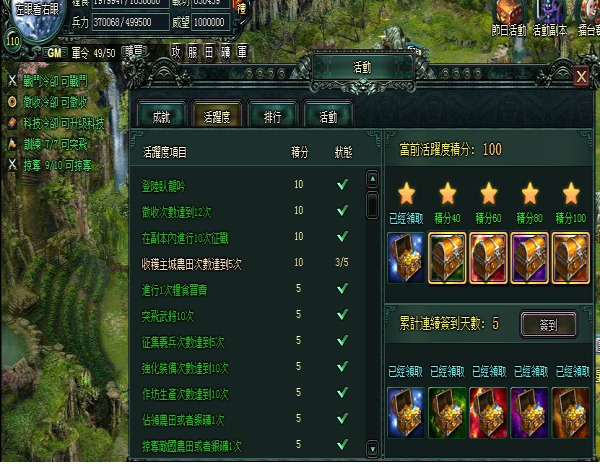Click checkmark for 徵收次數達到12次 task

(x=342, y=210)
